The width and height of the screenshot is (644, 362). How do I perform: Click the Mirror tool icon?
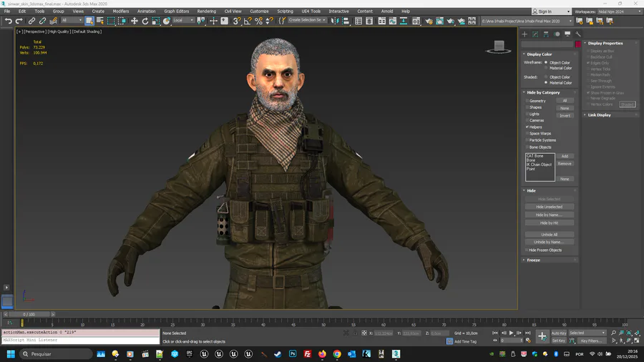(335, 21)
